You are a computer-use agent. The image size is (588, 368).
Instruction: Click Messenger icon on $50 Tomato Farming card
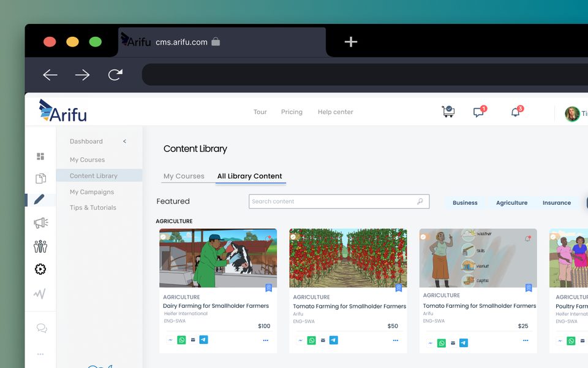300,340
